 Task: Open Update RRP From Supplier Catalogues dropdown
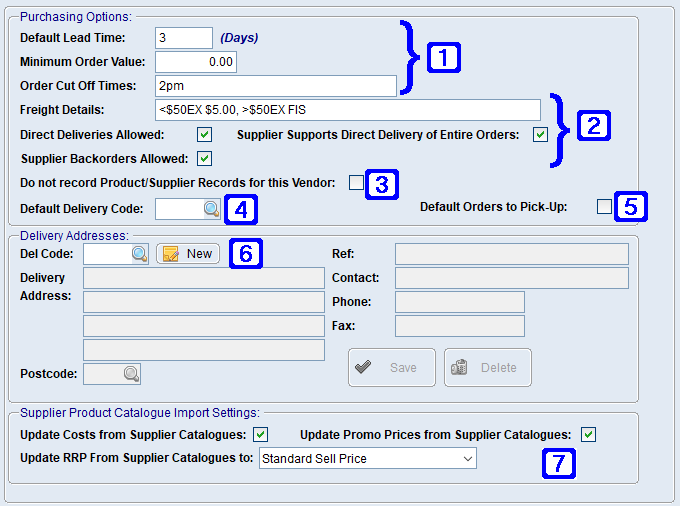tap(368, 458)
